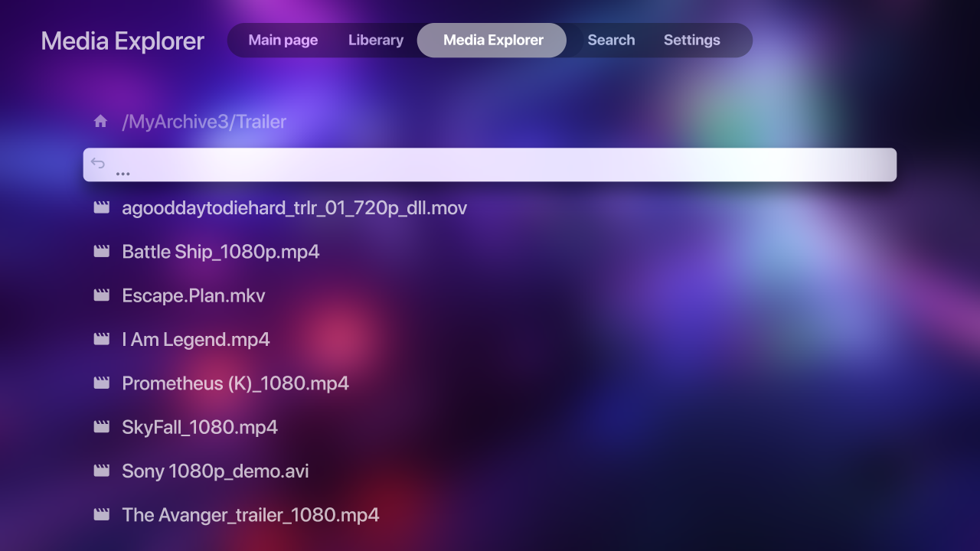Screen dimensions: 980x551
Task: Click the video icon beside Sony 1080p_demo.avi
Action: pyautogui.click(x=101, y=470)
